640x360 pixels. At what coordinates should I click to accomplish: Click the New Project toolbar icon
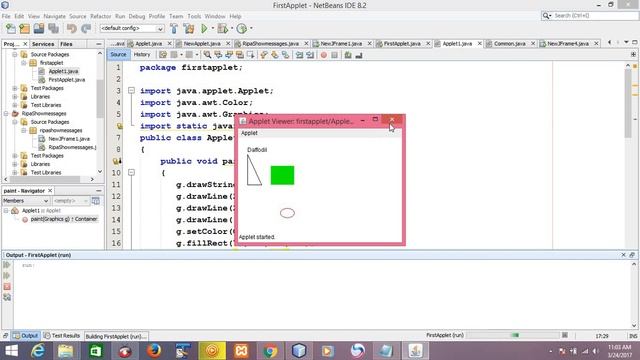pos(24,29)
